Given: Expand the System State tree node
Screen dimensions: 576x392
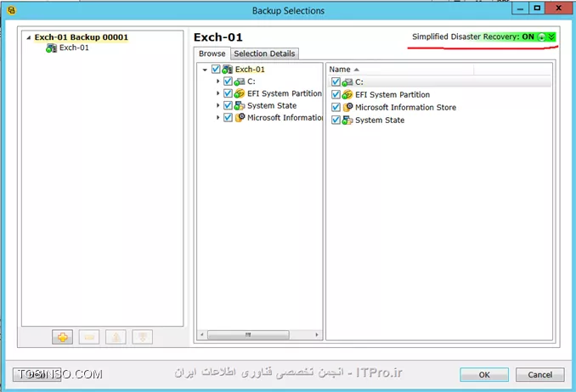Looking at the screenshot, I should (217, 105).
